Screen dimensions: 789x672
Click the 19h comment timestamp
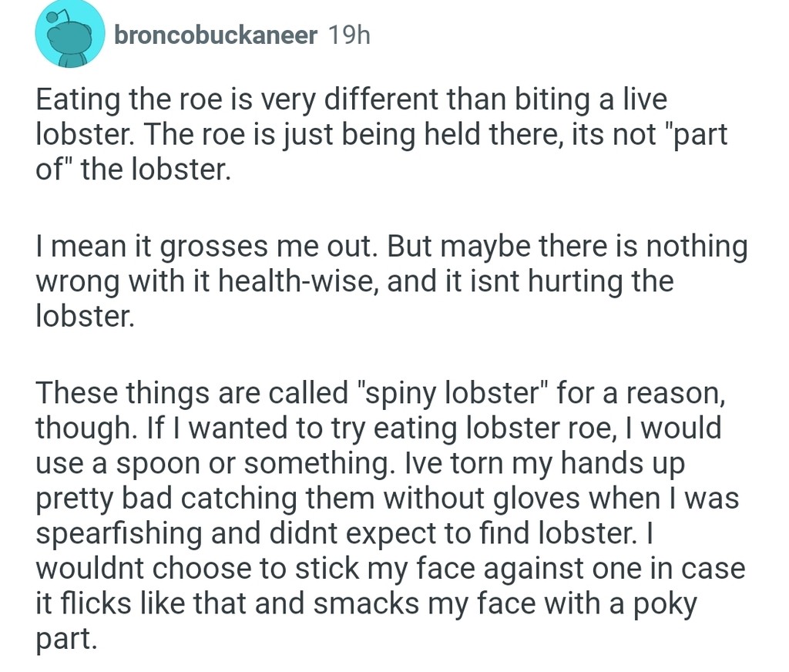[348, 35]
